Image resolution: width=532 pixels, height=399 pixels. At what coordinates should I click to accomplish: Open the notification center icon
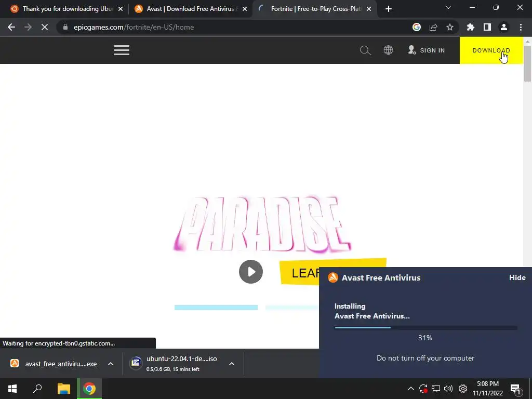click(515, 389)
